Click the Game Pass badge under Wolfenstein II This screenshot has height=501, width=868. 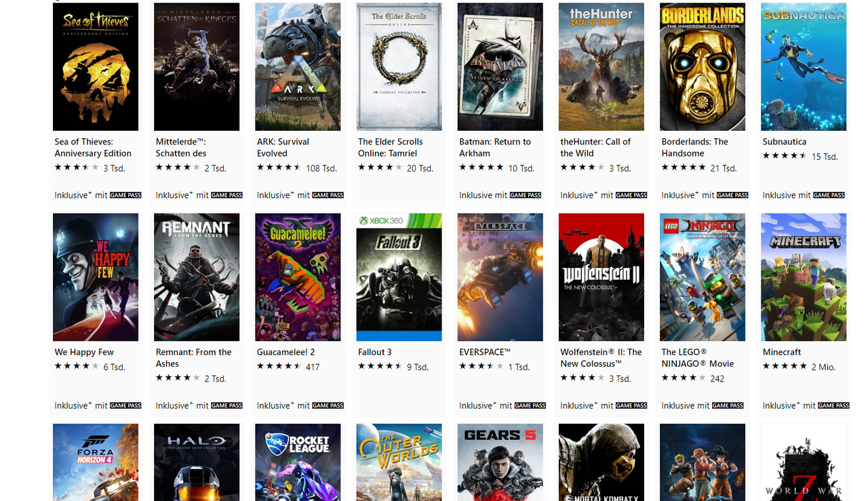(x=631, y=405)
